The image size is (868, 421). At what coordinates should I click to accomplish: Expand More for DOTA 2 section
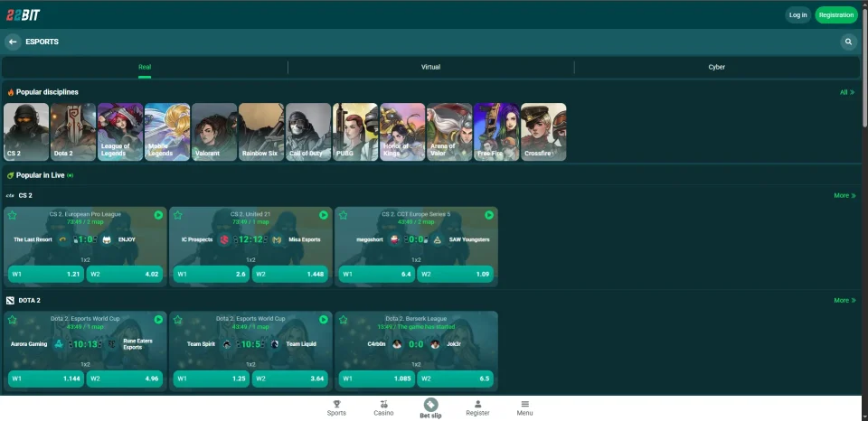844,301
